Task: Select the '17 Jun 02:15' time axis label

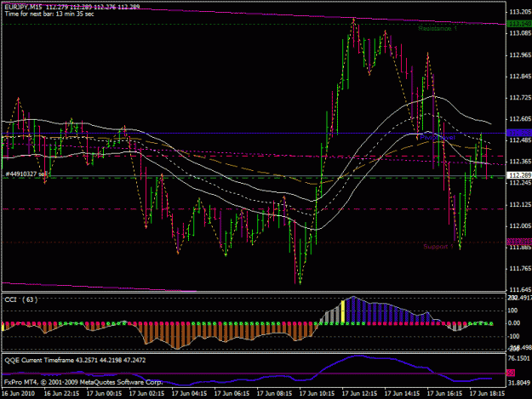Action: [x=146, y=393]
